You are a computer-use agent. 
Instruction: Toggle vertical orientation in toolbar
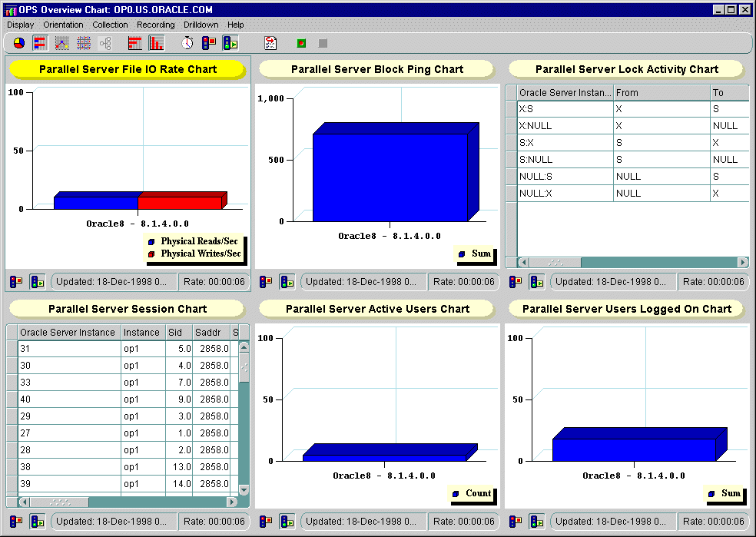tap(156, 43)
